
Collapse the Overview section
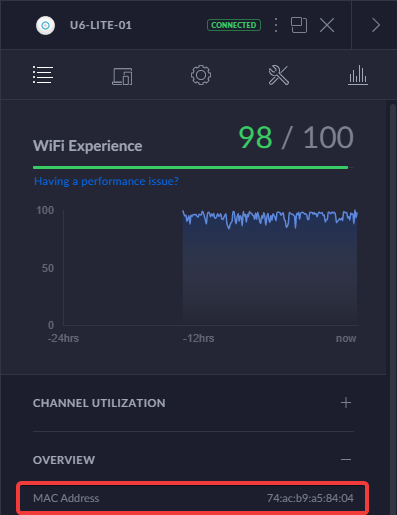(x=346, y=460)
